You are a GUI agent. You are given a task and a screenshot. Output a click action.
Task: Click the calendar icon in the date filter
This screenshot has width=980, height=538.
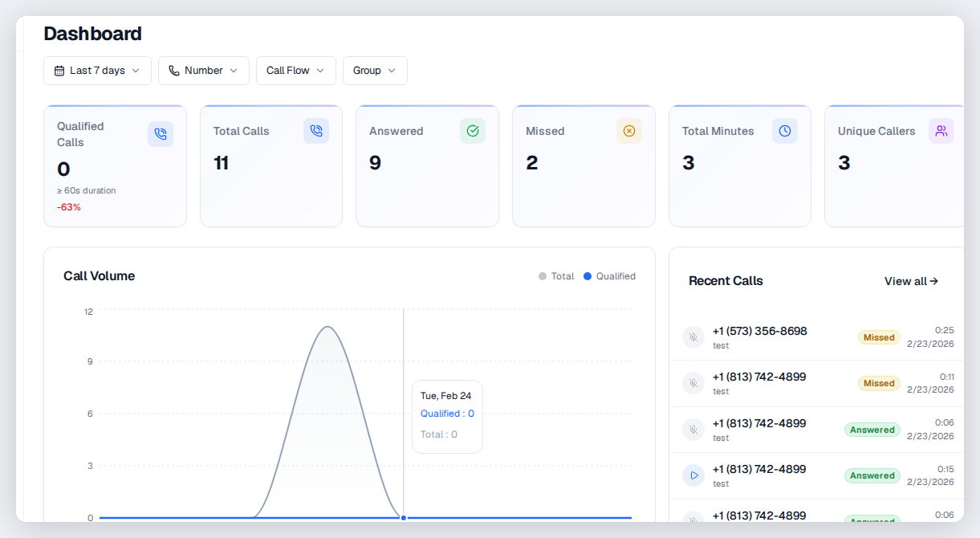click(58, 71)
